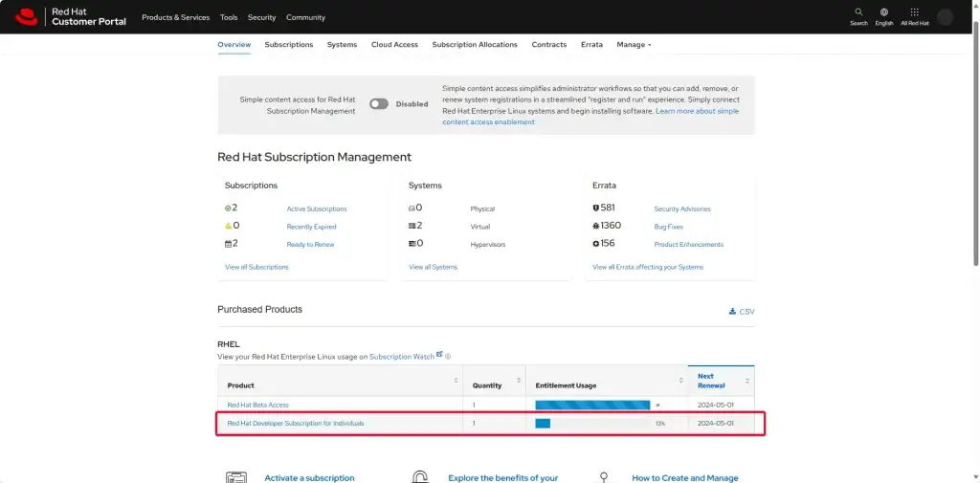Click the Explore the benefits icon
The image size is (980, 483).
coord(419,477)
